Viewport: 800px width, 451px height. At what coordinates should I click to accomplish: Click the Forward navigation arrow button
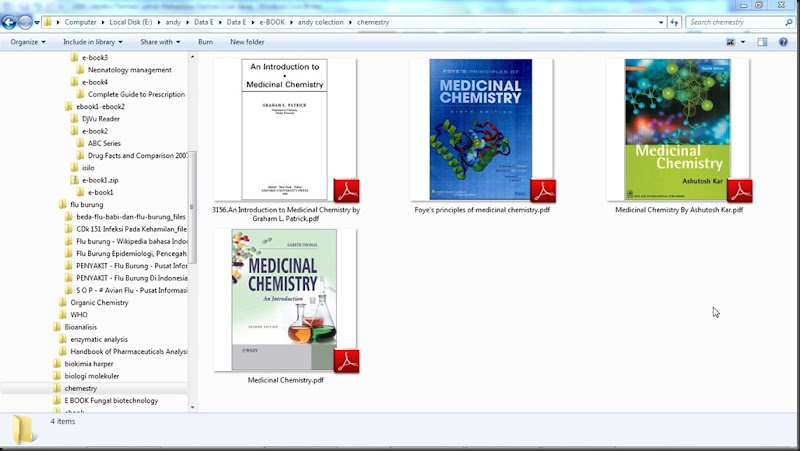[x=25, y=22]
